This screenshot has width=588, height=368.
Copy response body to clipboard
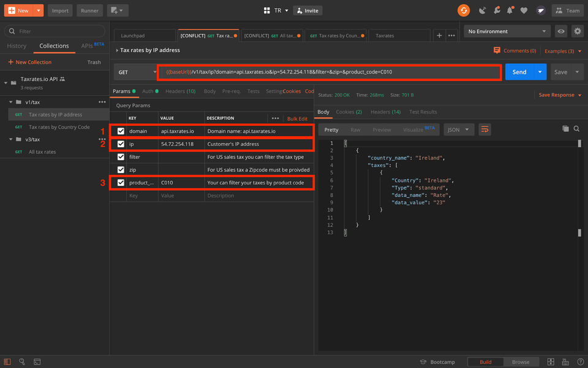click(565, 129)
